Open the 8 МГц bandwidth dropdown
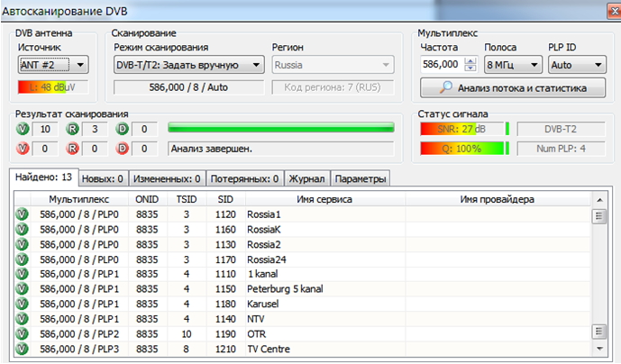The width and height of the screenshot is (621, 364). click(x=512, y=65)
